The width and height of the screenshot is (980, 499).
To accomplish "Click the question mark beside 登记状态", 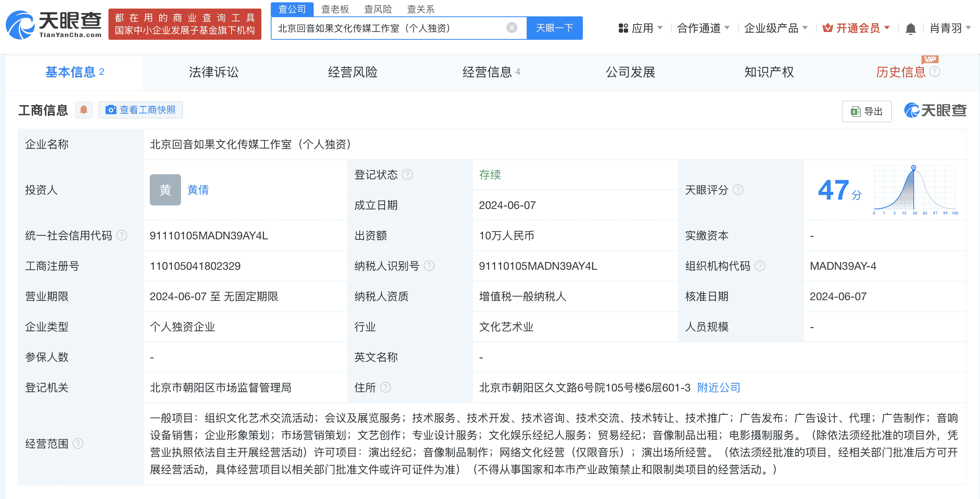I will [x=408, y=175].
